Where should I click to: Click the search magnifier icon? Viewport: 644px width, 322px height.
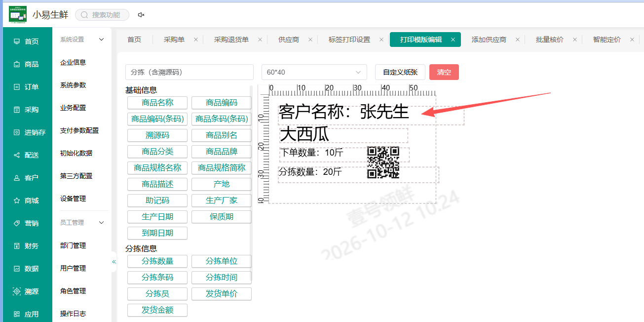point(85,15)
